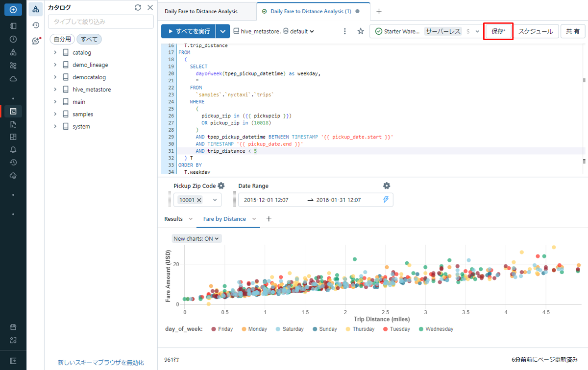Open the query history icon in side panel
The height and width of the screenshot is (370, 588).
coord(36,25)
